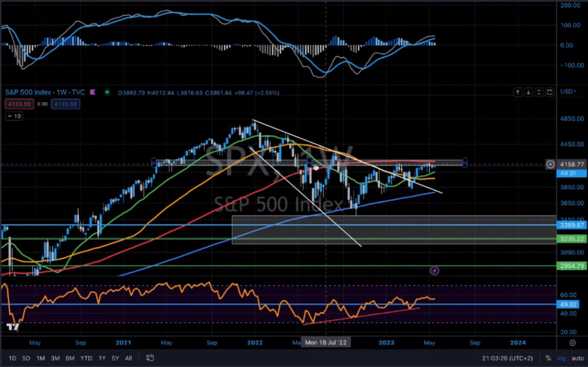
Task: Toggle auto scale mode
Action: tap(577, 358)
